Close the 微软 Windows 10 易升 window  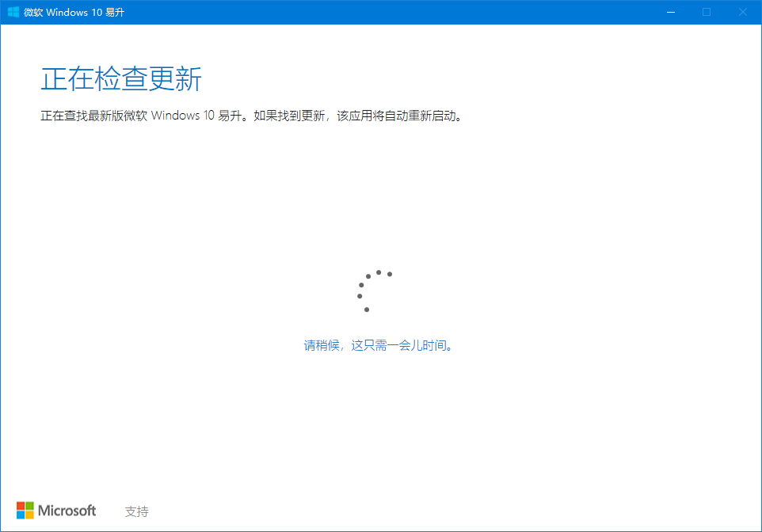tap(742, 12)
